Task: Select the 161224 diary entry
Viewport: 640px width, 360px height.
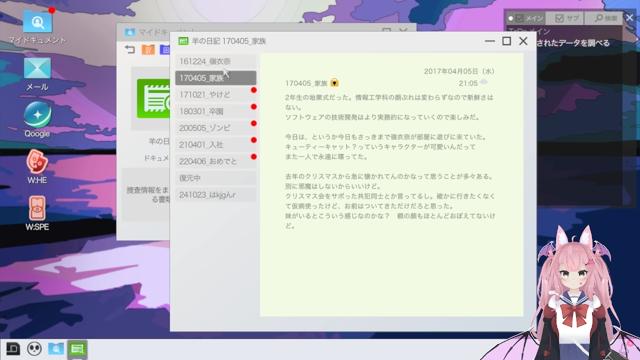Action: pyautogui.click(x=216, y=61)
